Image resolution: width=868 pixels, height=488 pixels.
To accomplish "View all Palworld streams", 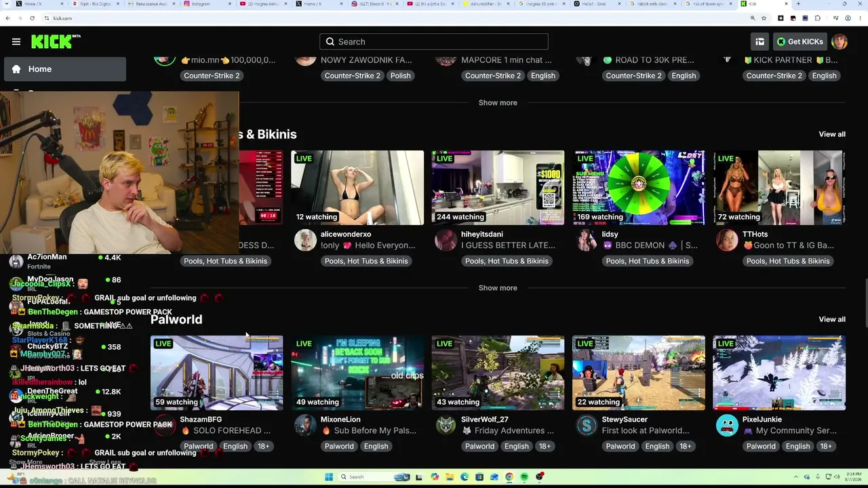I will (x=832, y=319).
